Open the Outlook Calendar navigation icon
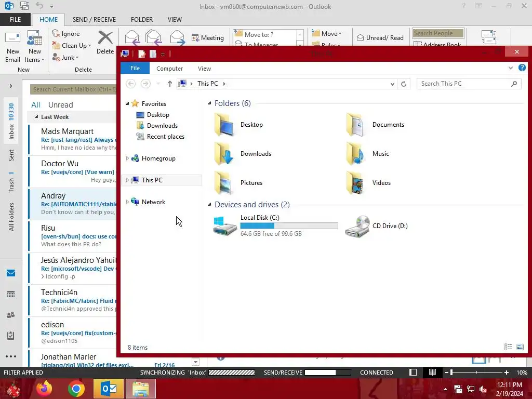Screen dimensions: 532x399 pos(11,294)
